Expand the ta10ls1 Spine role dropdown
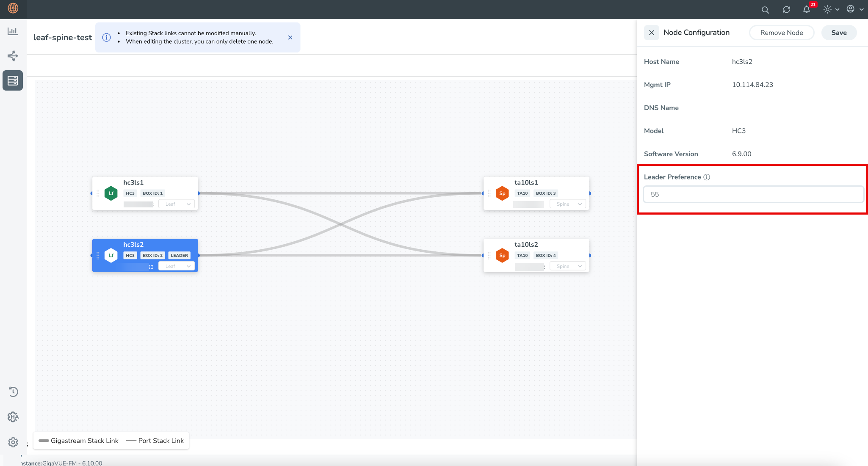The image size is (868, 466). pyautogui.click(x=568, y=204)
